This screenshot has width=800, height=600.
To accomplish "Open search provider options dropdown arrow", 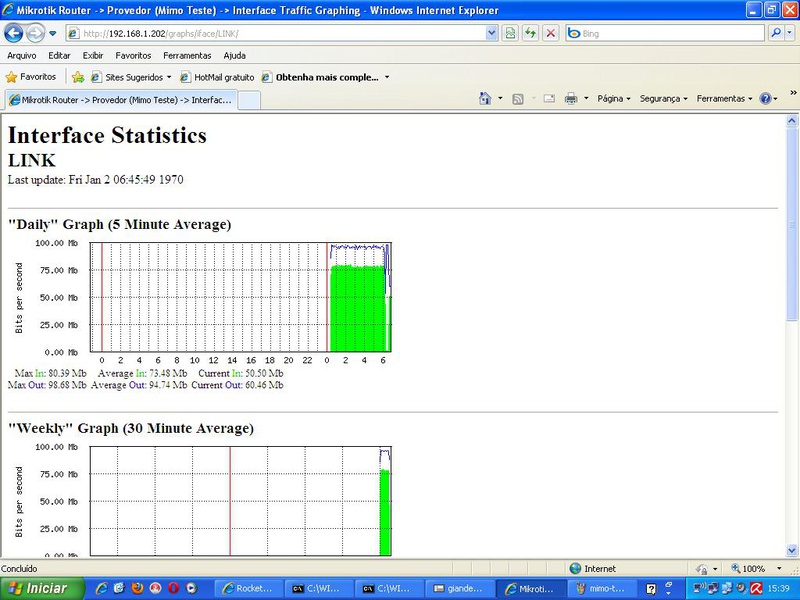I will (x=789, y=34).
